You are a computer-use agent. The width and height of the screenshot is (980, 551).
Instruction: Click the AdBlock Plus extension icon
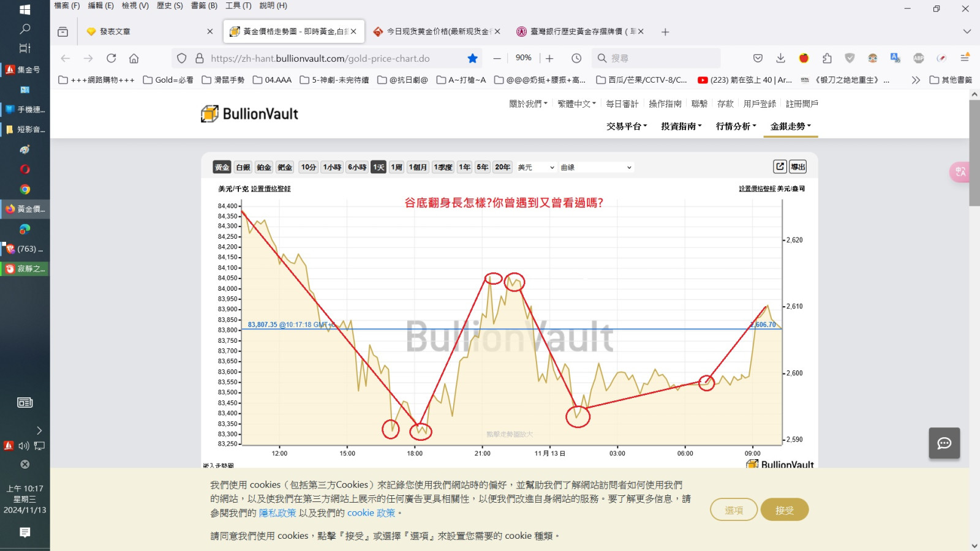[x=918, y=58]
